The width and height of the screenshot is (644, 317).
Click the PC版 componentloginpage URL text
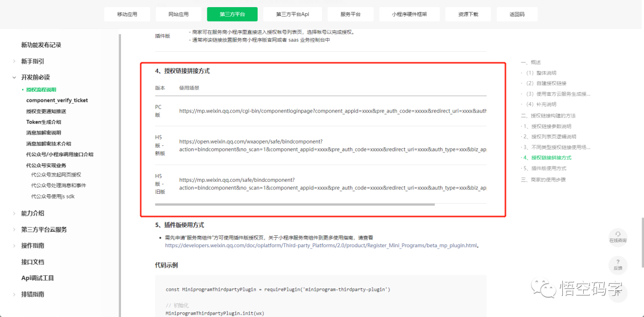tap(333, 111)
